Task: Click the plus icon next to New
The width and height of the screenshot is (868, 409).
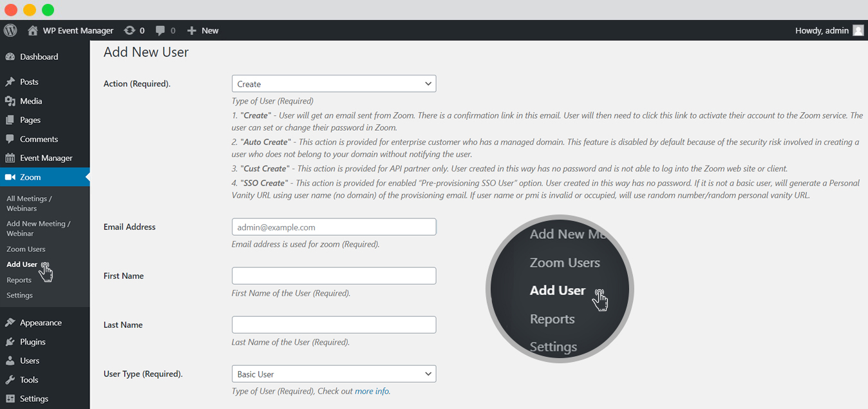Action: pyautogui.click(x=191, y=30)
